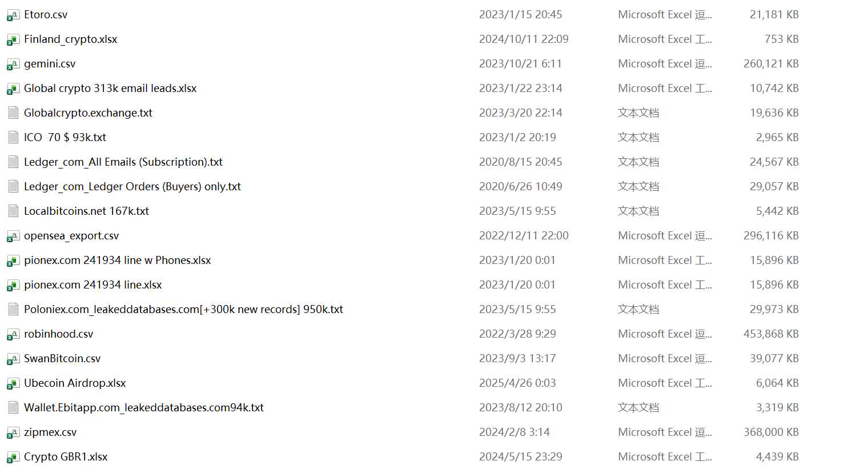Screen dimensions: 868x473
Task: Select the Finland_crypto.xlsx Excel icon
Action: (13, 40)
